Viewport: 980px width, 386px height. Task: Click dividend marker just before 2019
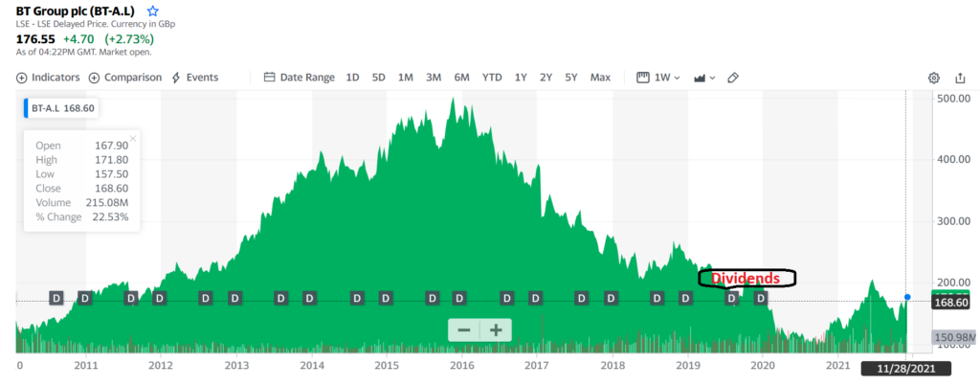685,298
